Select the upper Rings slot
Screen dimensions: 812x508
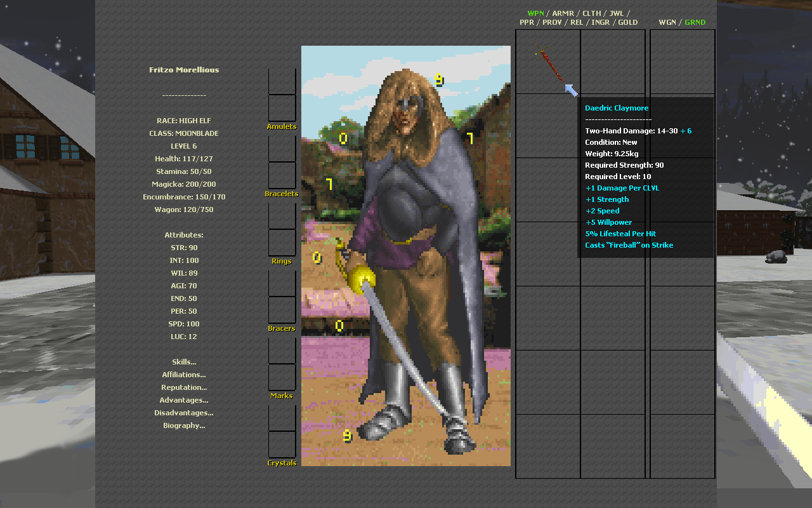(282, 216)
